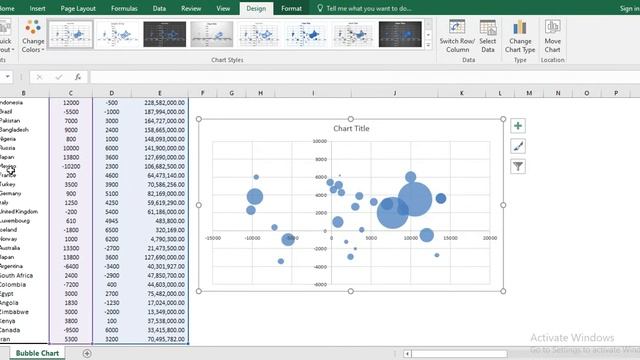Click the formula bar Enter checkmark
The image size is (640, 360).
coord(59,77)
